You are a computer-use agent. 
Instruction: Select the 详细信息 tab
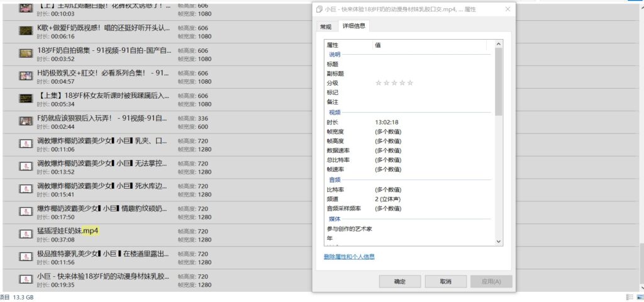353,26
